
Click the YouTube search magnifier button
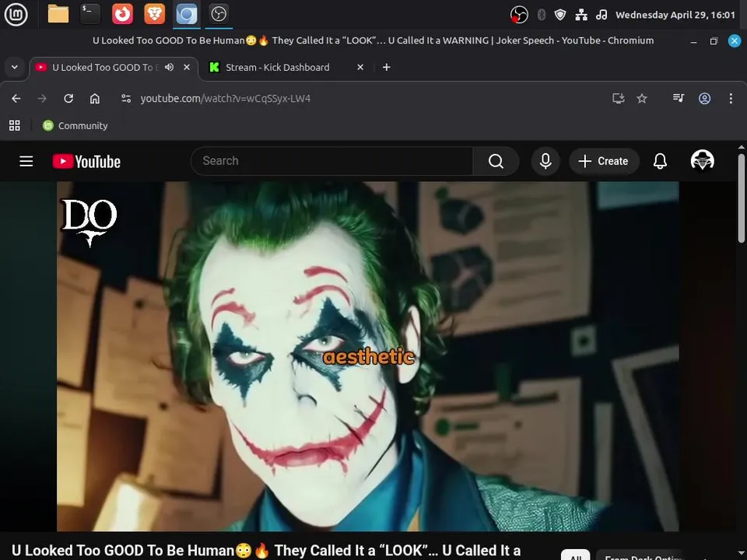496,161
